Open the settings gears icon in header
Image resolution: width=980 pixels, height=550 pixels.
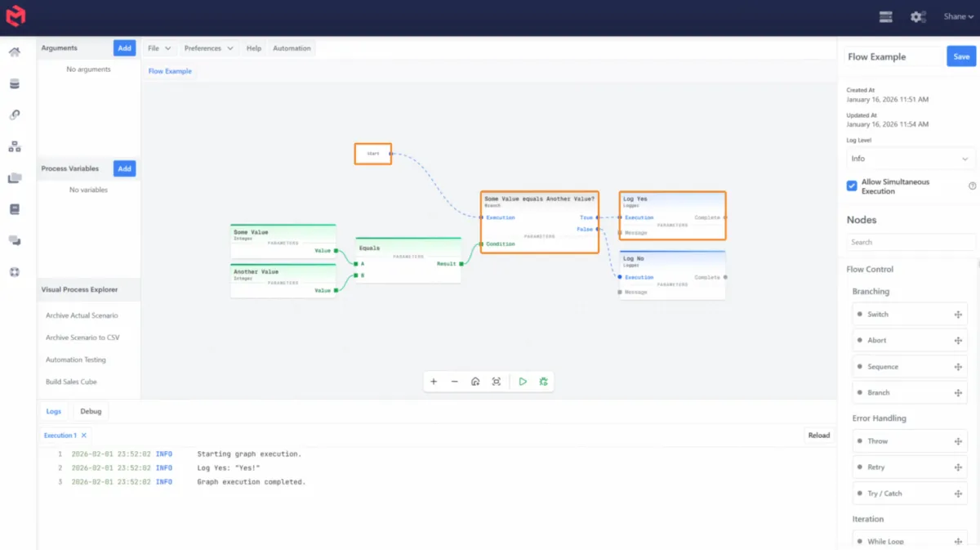pyautogui.click(x=918, y=17)
